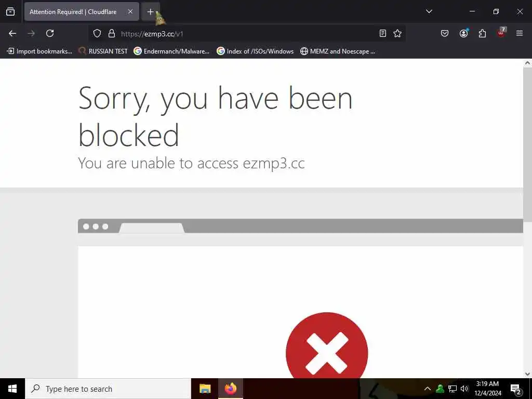Viewport: 532px width, 399px height.
Task: Open the Firefox hamburger application menu
Action: (x=520, y=33)
